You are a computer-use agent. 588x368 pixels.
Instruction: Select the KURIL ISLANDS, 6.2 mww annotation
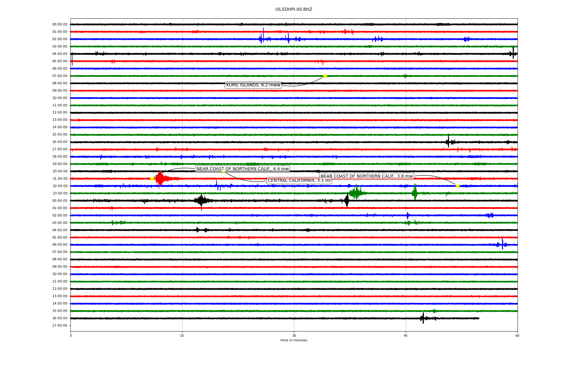(253, 85)
